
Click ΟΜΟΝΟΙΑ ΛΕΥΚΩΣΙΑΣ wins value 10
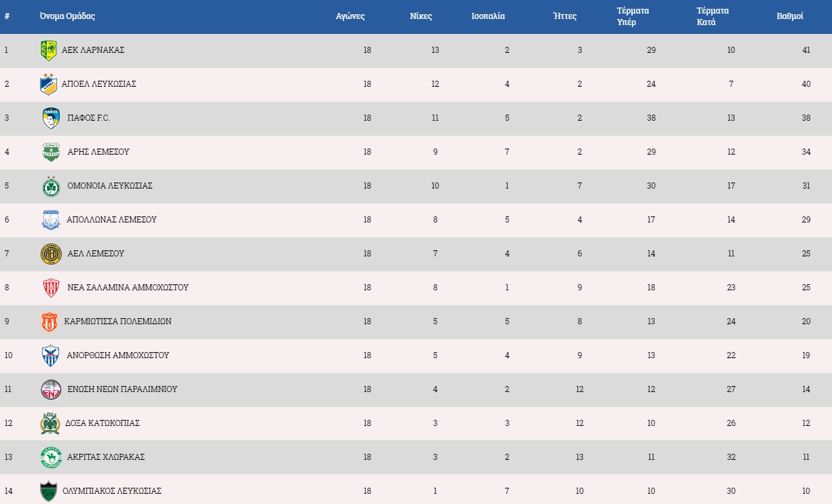[435, 186]
